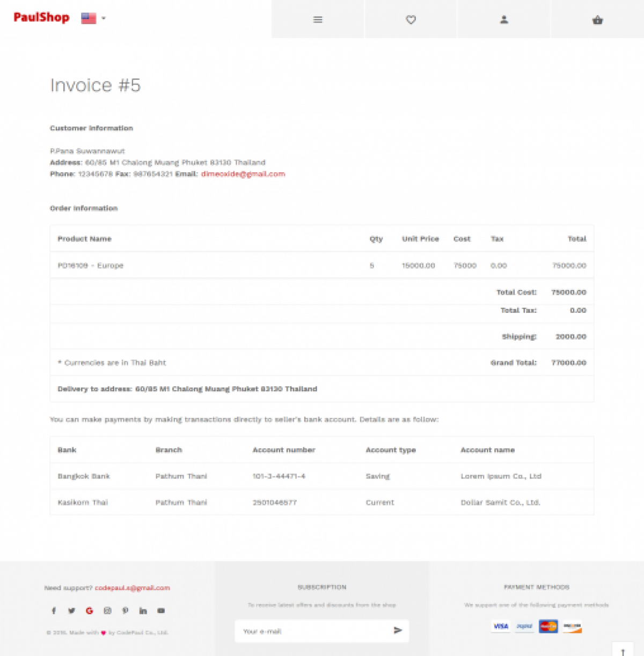This screenshot has height=656, width=644.
Task: Open the LinkedIn footer icon
Action: click(x=143, y=610)
